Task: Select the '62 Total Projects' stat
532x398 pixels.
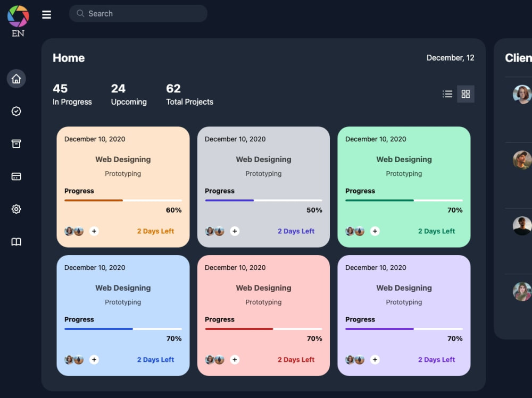Action: click(190, 95)
